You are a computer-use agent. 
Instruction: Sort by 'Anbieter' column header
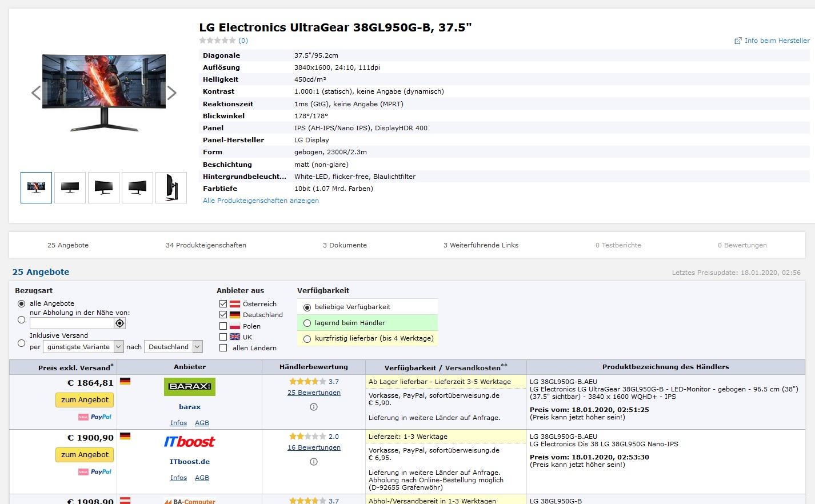tap(190, 367)
